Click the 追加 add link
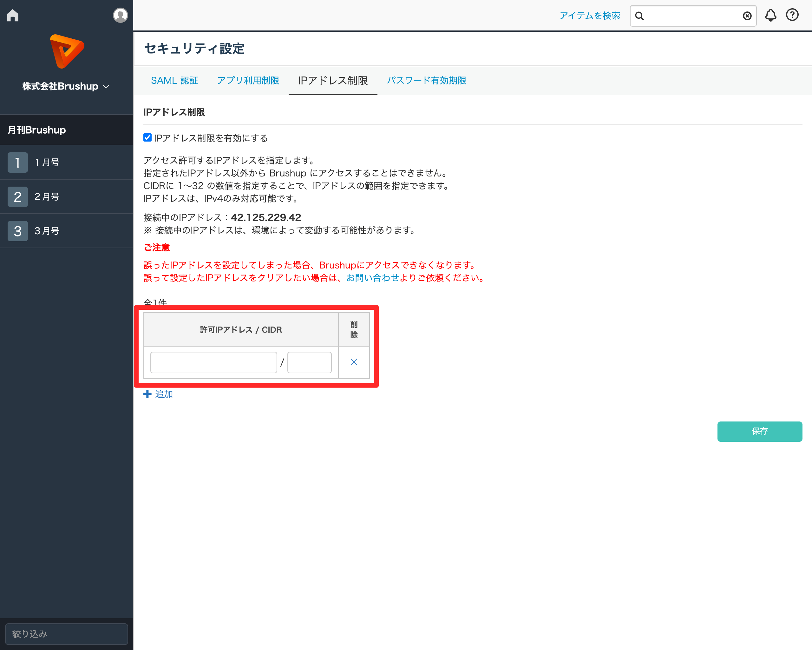 coord(164,394)
